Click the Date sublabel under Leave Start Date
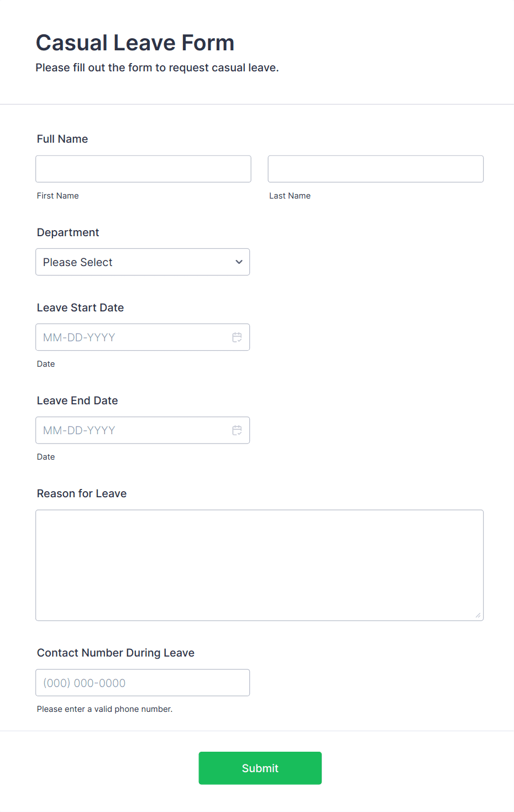The height and width of the screenshot is (812, 514). [46, 363]
